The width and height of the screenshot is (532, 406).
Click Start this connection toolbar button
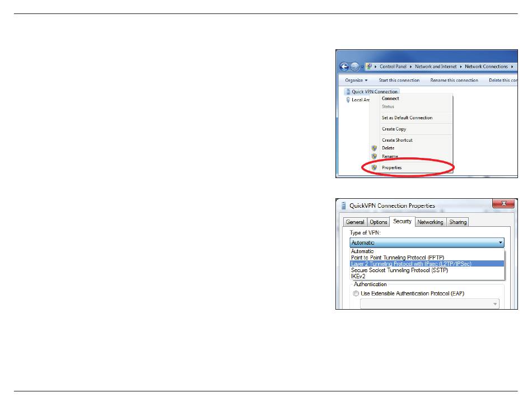(399, 80)
